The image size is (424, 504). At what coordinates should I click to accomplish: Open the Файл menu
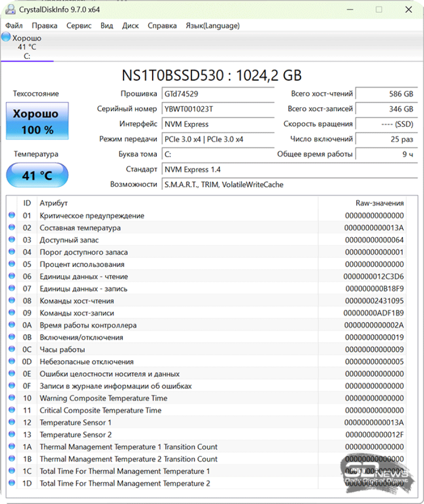pos(14,25)
